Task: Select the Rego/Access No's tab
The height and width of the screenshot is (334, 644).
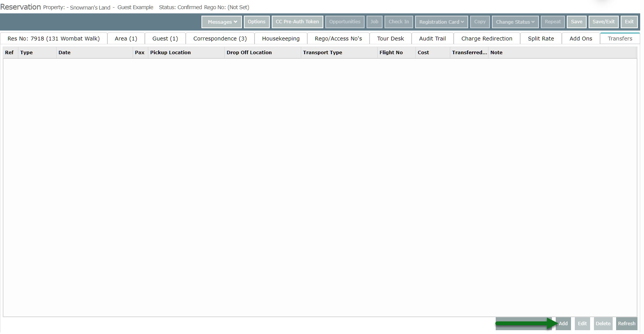Action: pyautogui.click(x=338, y=39)
